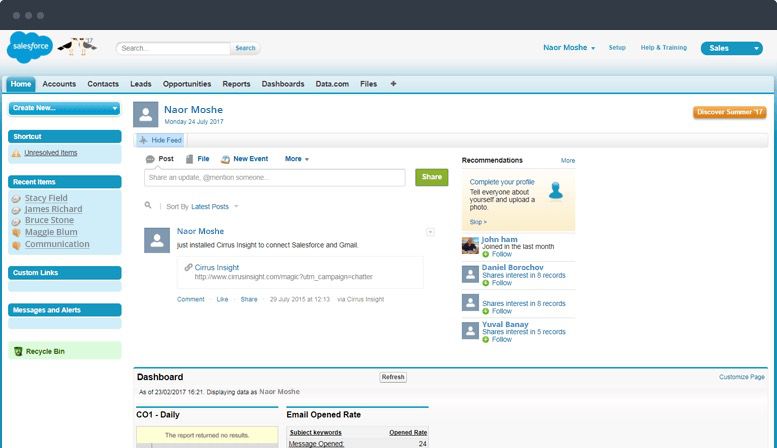Skip the Complete your profile prompt
The height and width of the screenshot is (448, 777).
pyautogui.click(x=478, y=222)
